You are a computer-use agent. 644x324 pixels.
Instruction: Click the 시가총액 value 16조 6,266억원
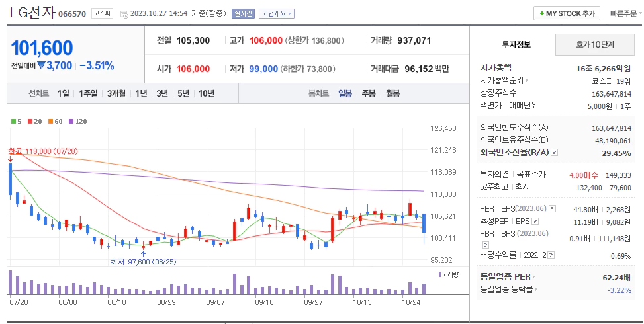click(604, 69)
